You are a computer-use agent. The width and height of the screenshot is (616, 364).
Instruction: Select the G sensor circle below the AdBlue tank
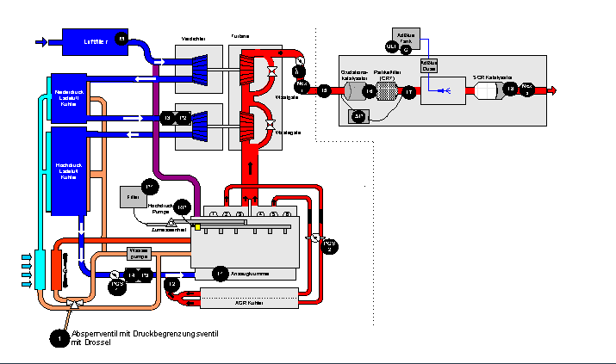click(406, 50)
